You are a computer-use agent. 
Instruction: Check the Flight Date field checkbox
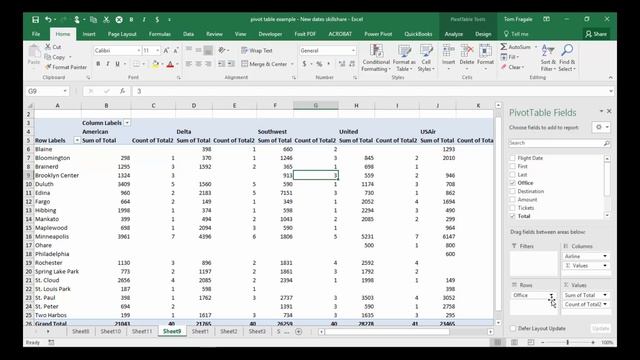click(x=512, y=158)
